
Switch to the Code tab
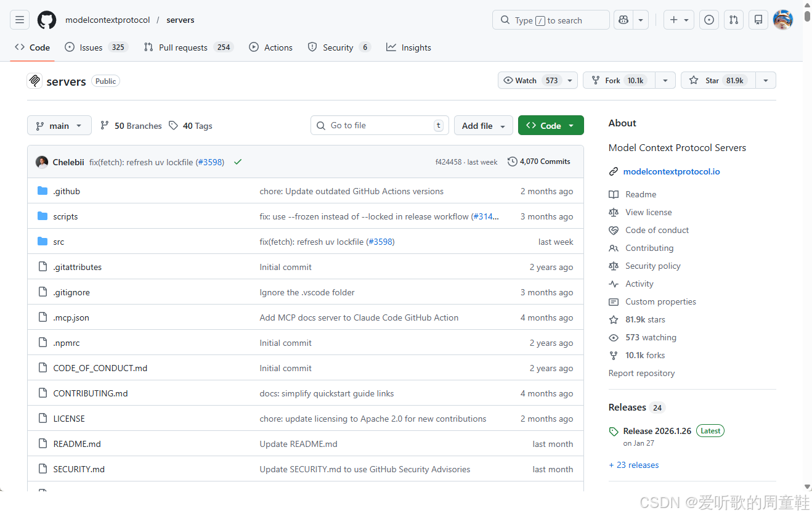(x=33, y=47)
